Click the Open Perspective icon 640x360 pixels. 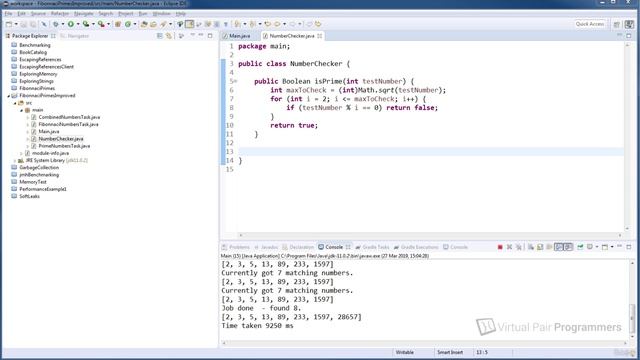coord(617,24)
